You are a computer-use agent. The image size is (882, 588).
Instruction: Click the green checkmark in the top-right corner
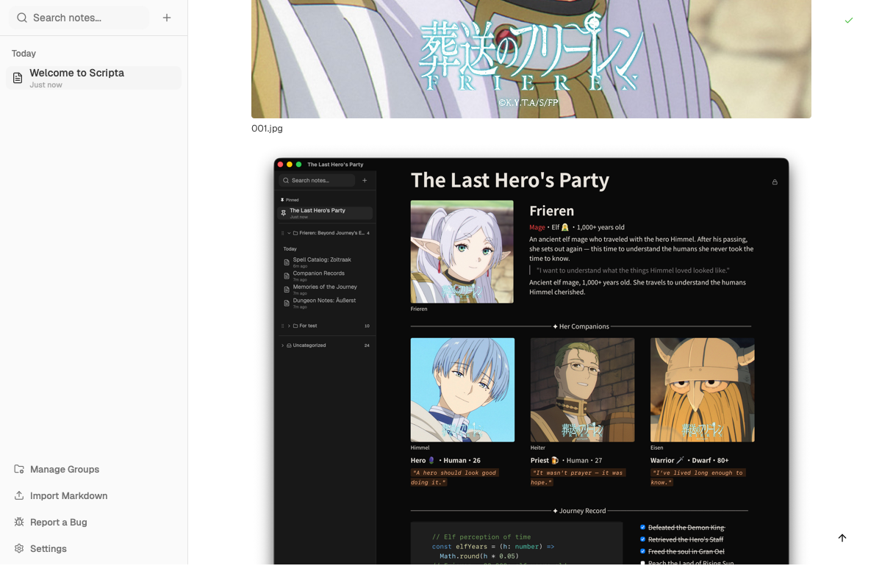(x=849, y=21)
